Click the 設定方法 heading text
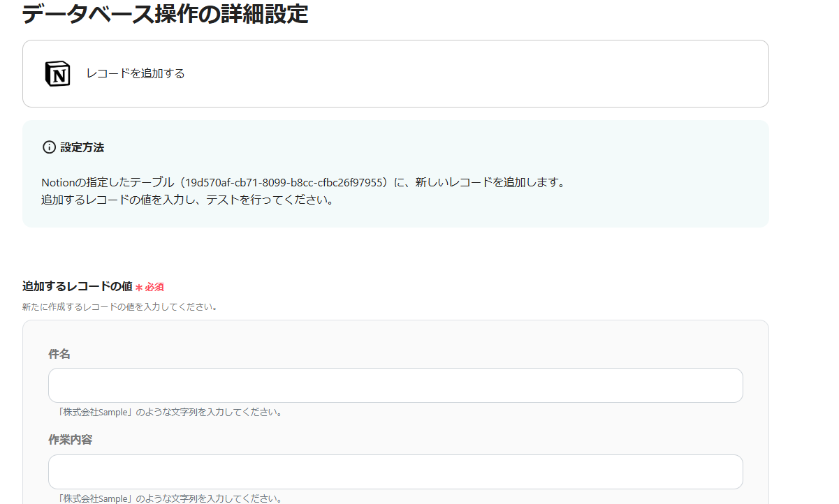This screenshot has width=839, height=504. point(82,147)
